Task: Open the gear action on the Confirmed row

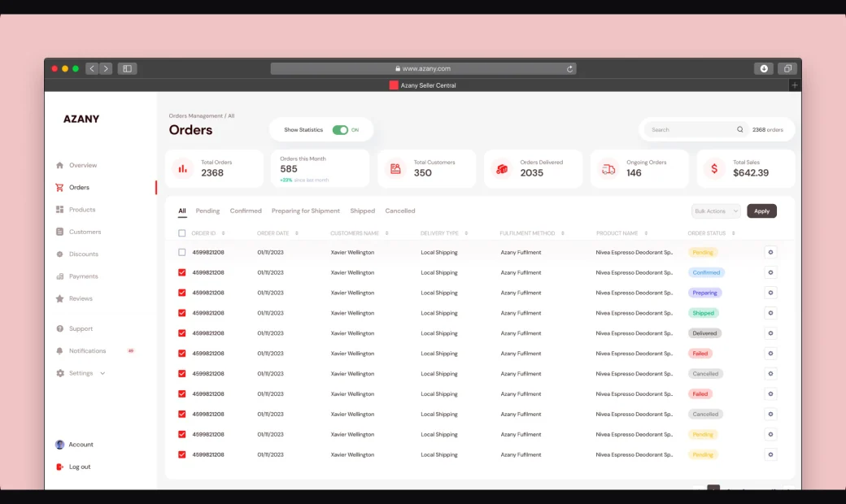Action: point(770,272)
